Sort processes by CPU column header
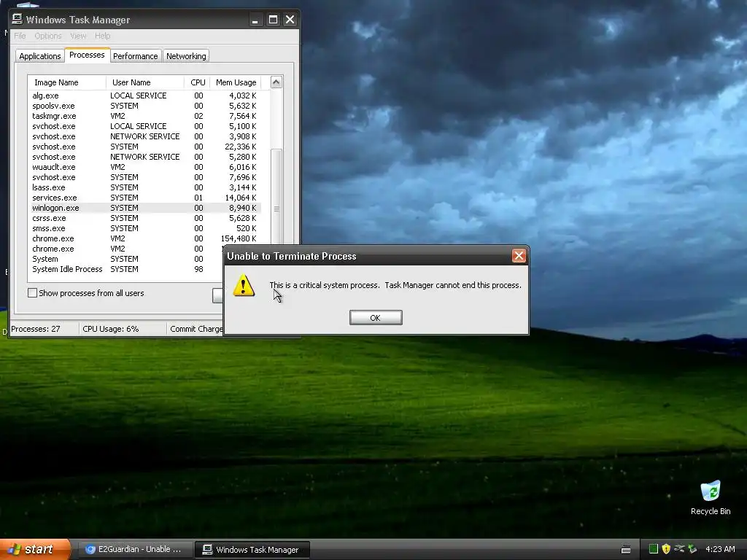This screenshot has height=560, width=747. tap(197, 82)
